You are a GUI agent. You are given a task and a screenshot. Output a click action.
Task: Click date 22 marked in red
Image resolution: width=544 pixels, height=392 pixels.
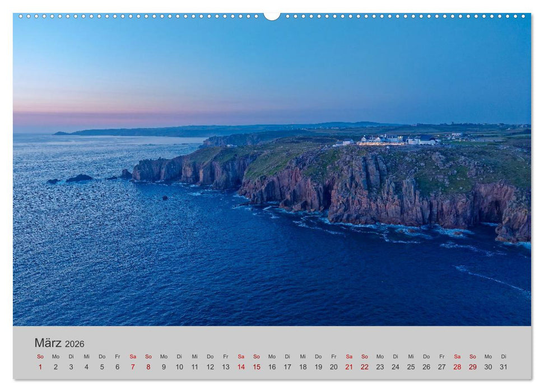[366, 367]
